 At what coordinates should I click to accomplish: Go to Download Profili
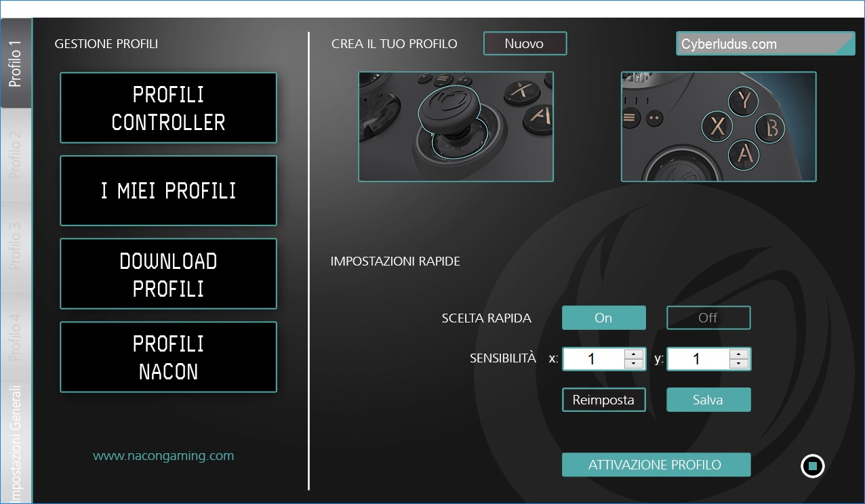[168, 274]
